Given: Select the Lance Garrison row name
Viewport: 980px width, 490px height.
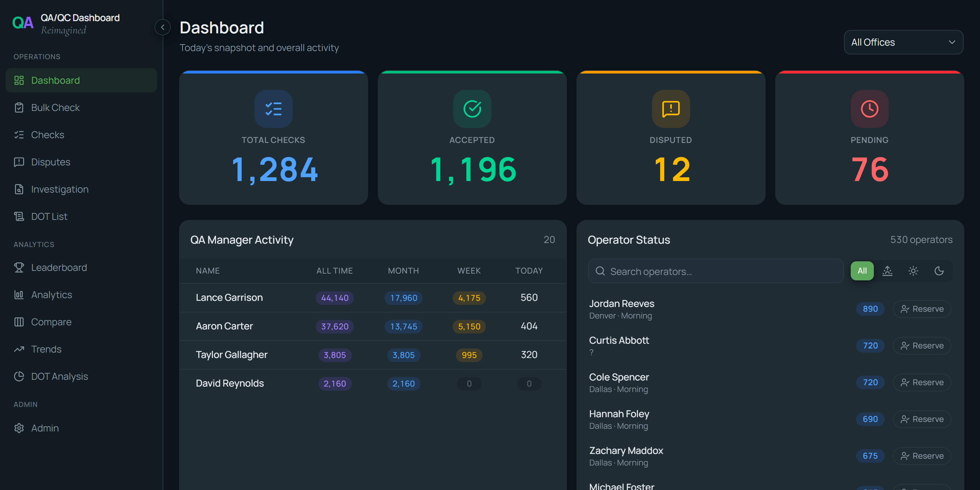Looking at the screenshot, I should point(229,297).
